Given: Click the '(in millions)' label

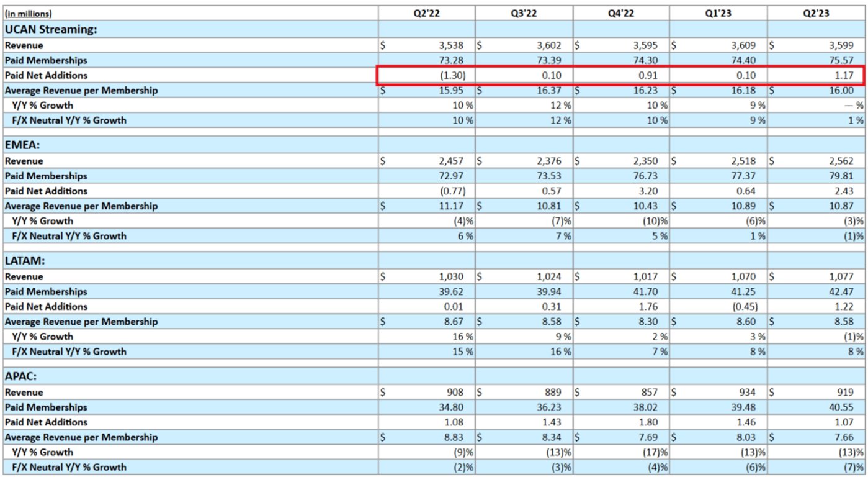Looking at the screenshot, I should 29,13.
